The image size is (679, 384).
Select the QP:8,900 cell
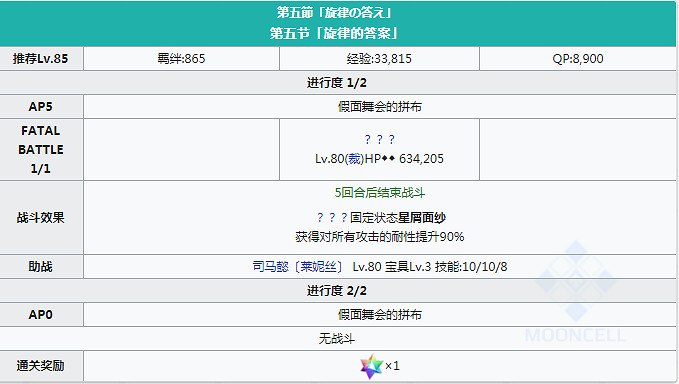[x=578, y=58]
